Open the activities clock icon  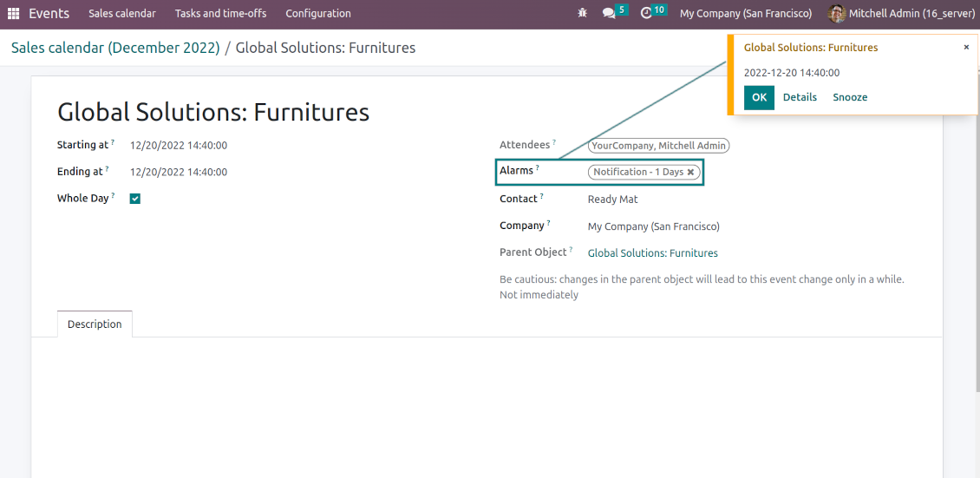(646, 14)
